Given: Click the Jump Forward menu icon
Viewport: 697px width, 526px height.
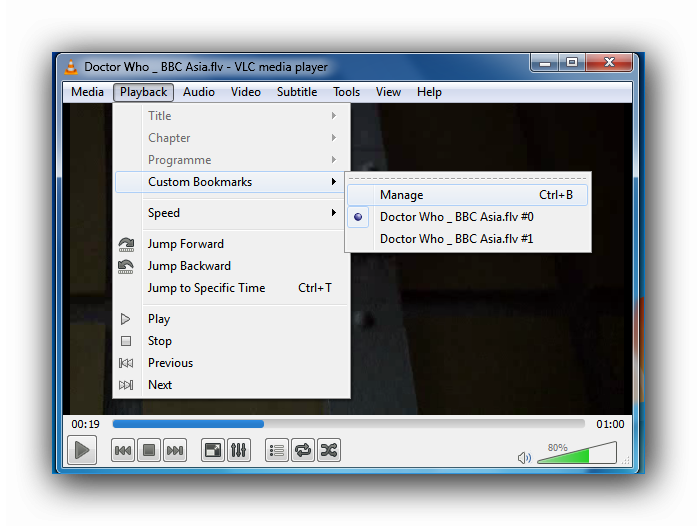Looking at the screenshot, I should pyautogui.click(x=126, y=244).
